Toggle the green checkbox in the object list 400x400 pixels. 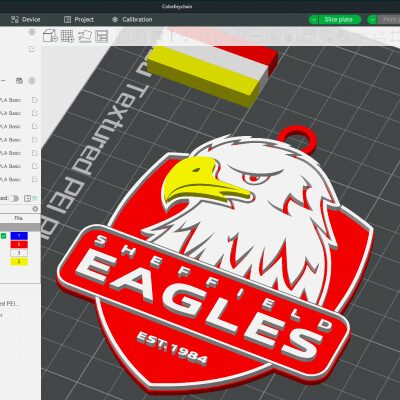(4, 236)
